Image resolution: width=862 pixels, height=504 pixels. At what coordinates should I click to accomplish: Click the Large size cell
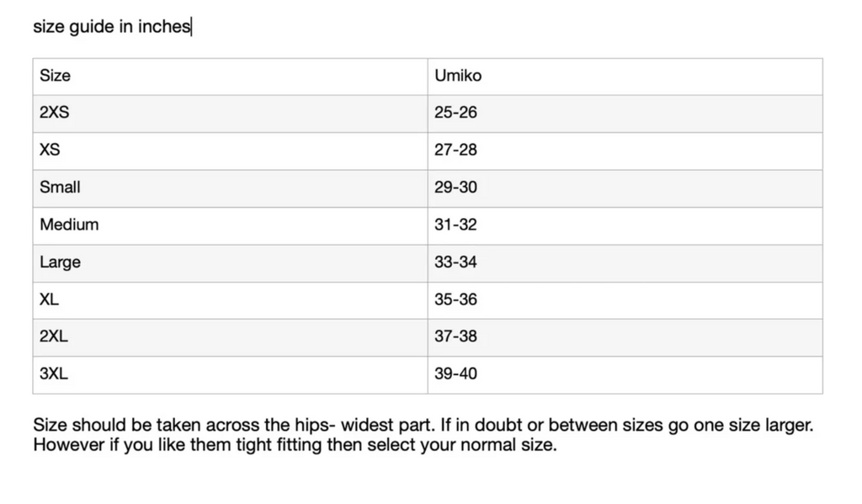pos(231,263)
